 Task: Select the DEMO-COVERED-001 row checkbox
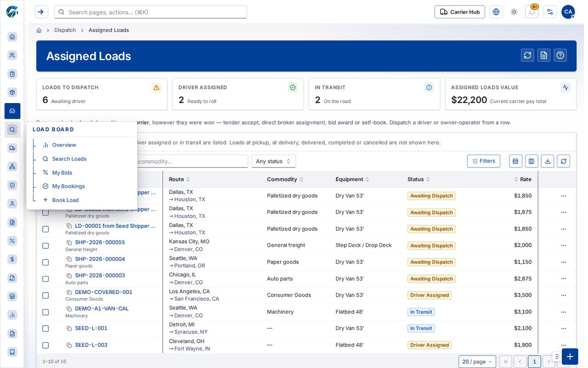click(x=45, y=295)
